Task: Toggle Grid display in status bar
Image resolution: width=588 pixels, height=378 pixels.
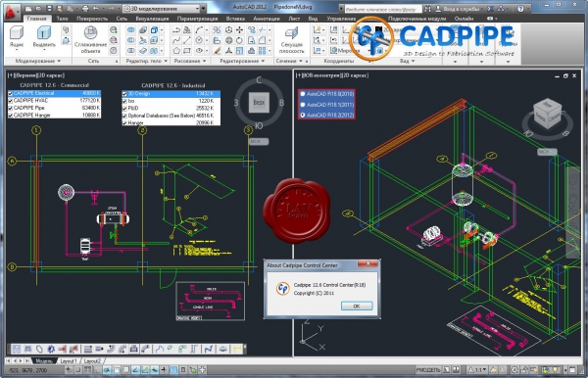Action: pos(88,370)
